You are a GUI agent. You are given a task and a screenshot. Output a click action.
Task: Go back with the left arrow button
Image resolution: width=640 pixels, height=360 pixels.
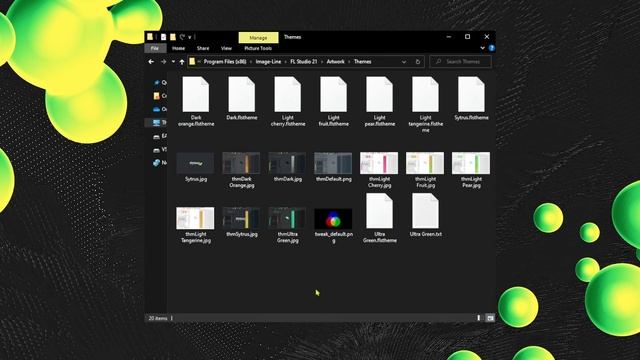point(151,62)
